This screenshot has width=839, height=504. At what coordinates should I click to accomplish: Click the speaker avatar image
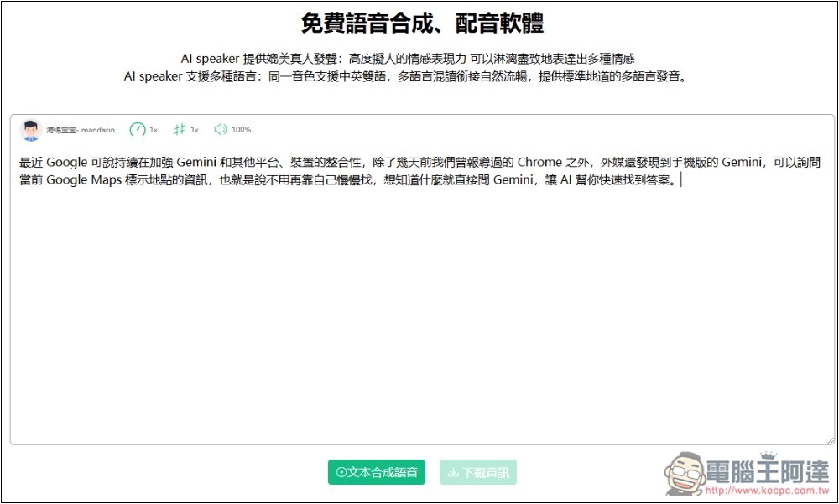(30, 130)
